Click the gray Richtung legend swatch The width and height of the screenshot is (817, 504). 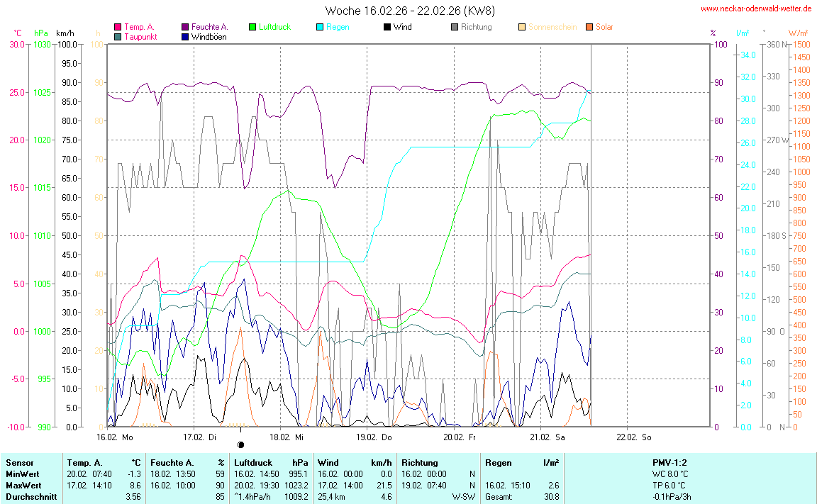(454, 27)
